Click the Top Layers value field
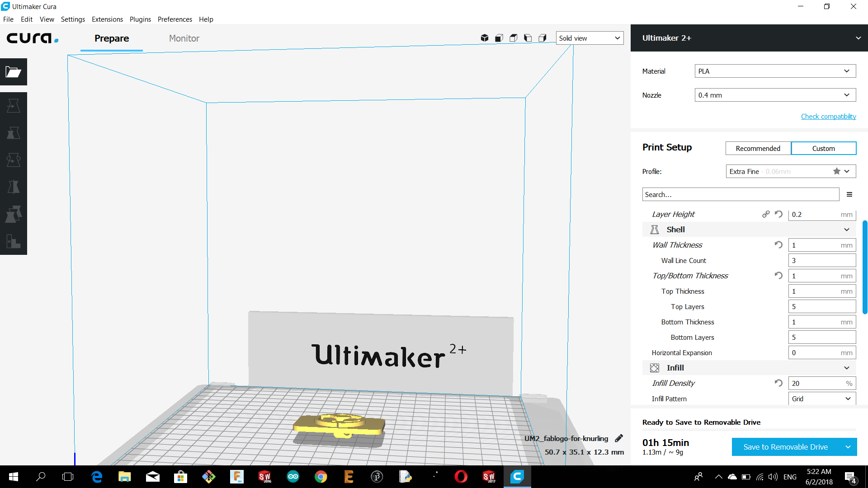The image size is (868, 488). coord(822,306)
